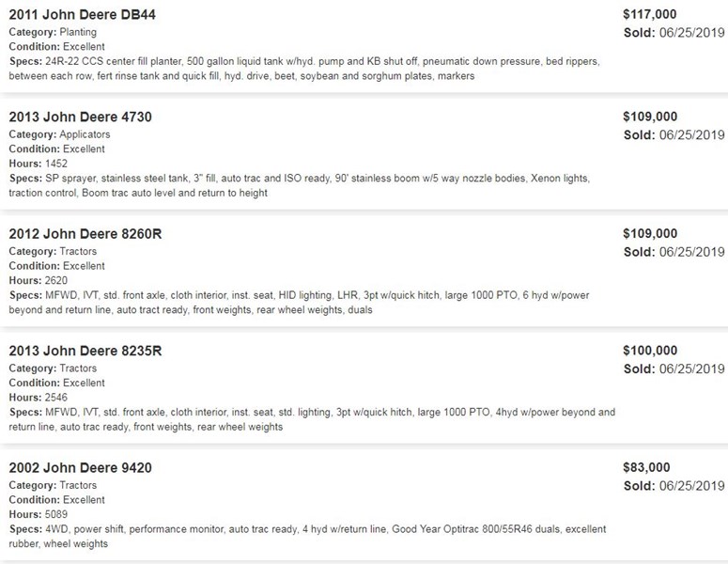Select the Applicators category value
Screen dimensions: 728x564
pyautogui.click(x=85, y=134)
